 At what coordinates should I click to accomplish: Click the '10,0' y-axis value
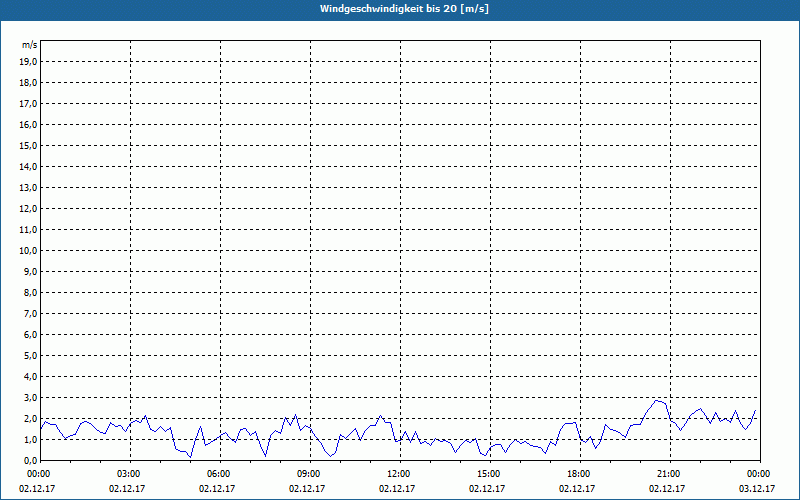[x=28, y=251]
